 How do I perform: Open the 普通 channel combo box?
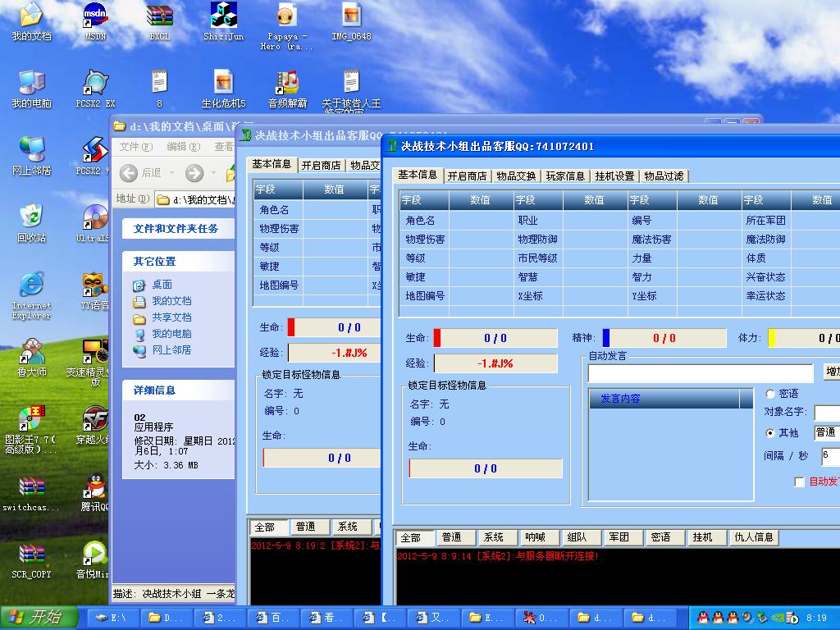(827, 432)
